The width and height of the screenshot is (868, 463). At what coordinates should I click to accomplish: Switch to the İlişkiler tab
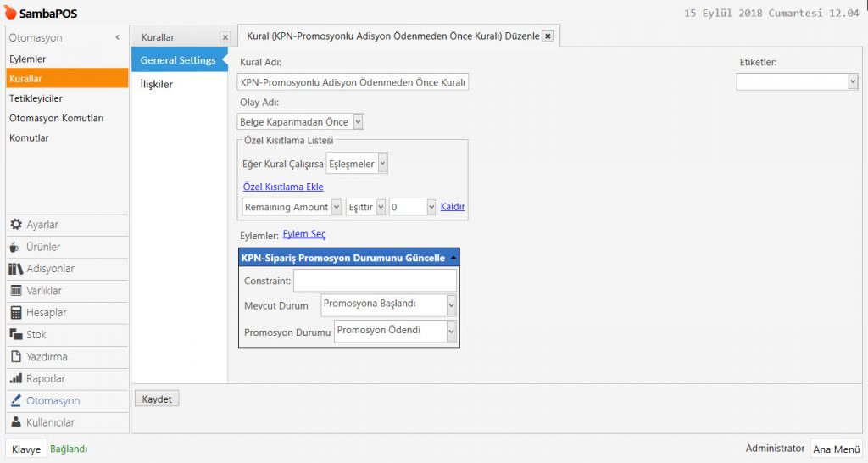pyautogui.click(x=157, y=84)
